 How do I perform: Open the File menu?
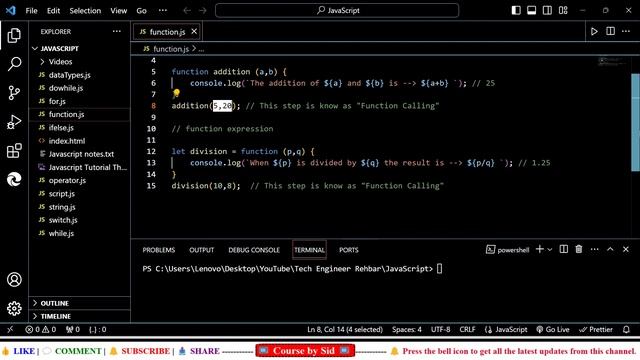[x=31, y=11]
